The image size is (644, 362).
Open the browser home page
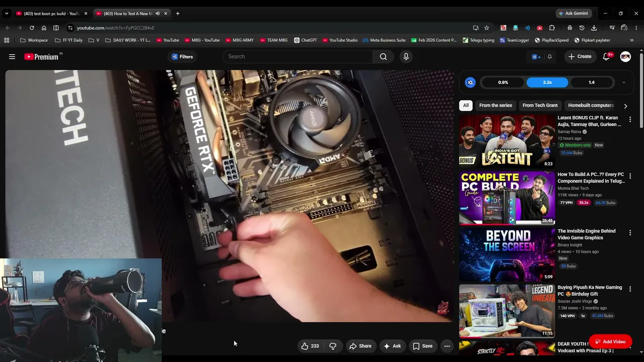tap(44, 28)
